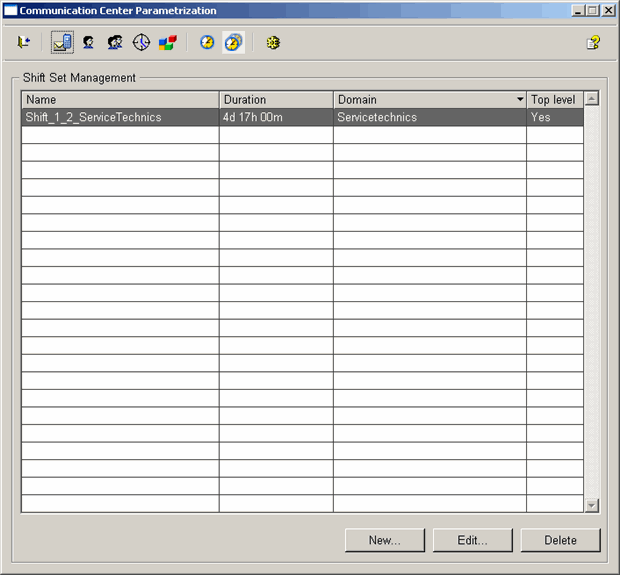This screenshot has width=620, height=575.
Task: Open the help question mark icon
Action: pos(593,42)
